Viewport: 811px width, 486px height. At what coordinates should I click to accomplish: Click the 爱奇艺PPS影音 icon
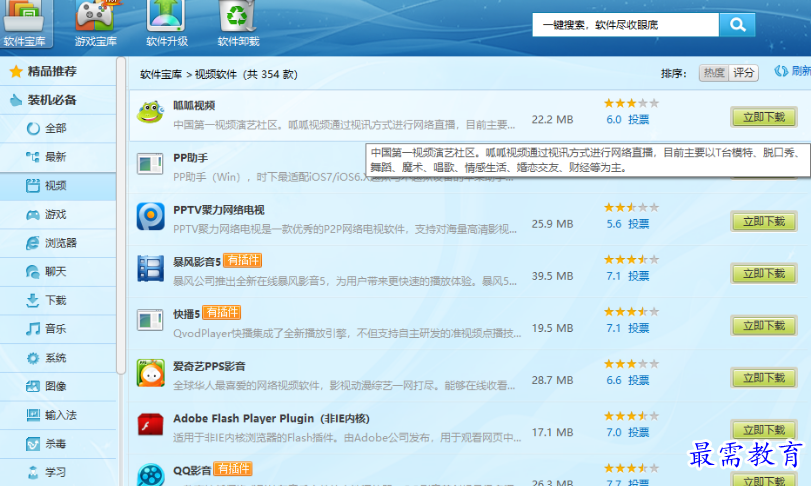pos(151,373)
